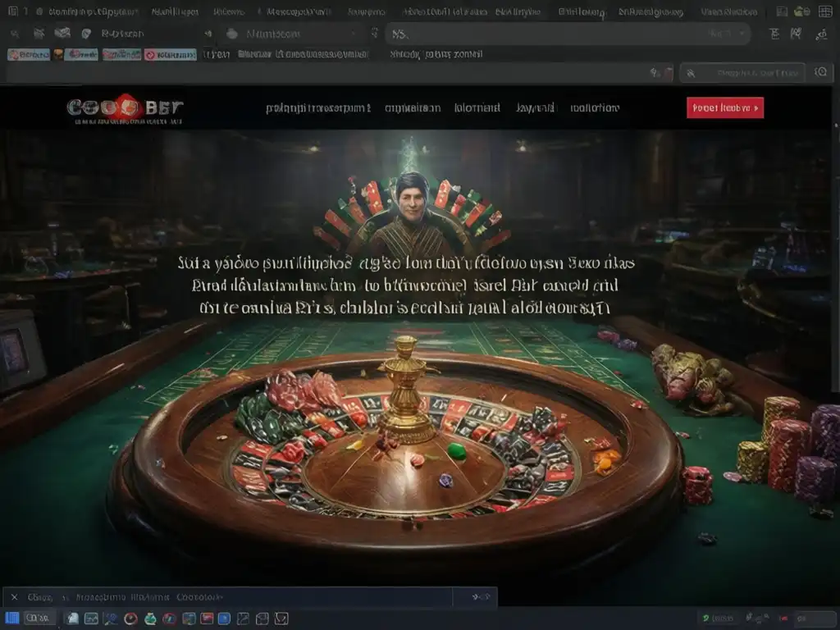Select the first navigation link in the site header
This screenshot has height=630, width=840.
[318, 108]
